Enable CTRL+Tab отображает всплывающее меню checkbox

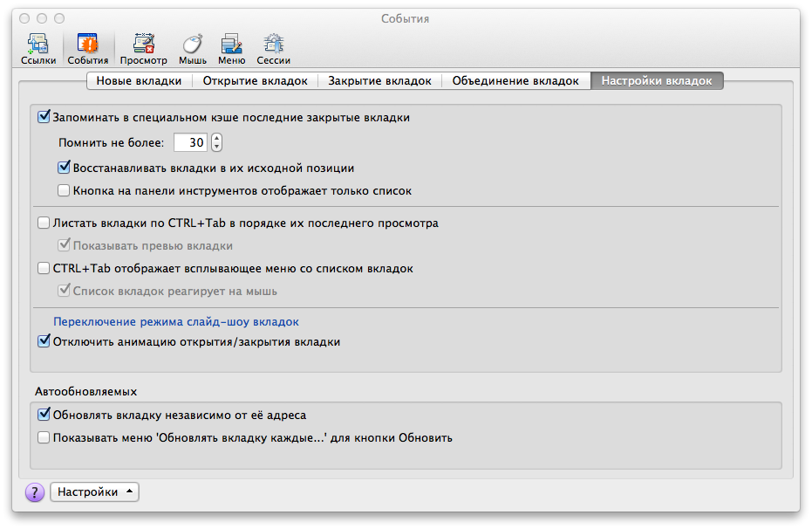[44, 268]
